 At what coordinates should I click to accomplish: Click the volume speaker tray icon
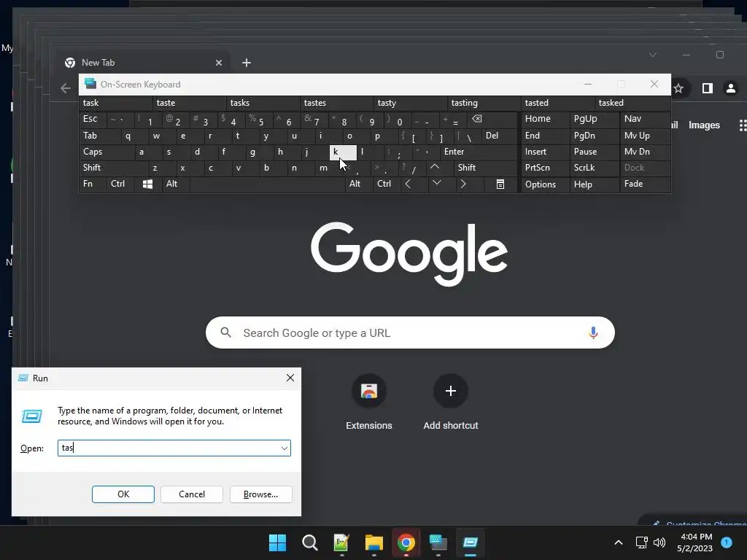[x=659, y=542]
